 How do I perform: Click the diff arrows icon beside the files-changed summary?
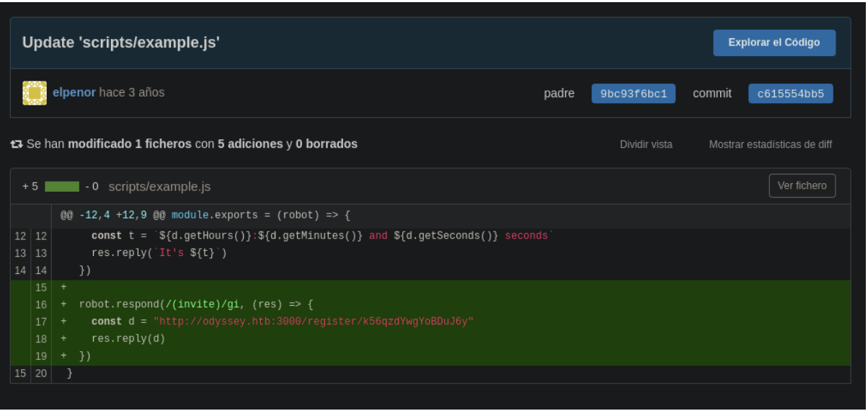click(x=16, y=144)
